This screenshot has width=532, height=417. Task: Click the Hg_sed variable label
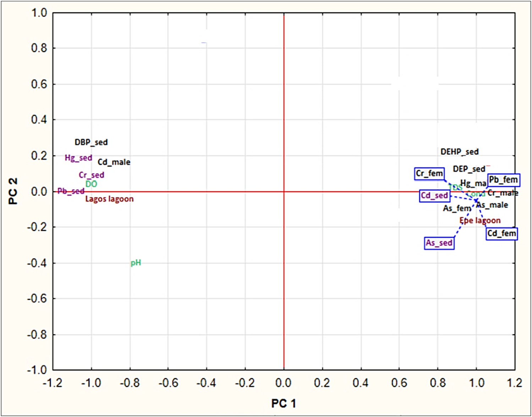click(x=78, y=157)
